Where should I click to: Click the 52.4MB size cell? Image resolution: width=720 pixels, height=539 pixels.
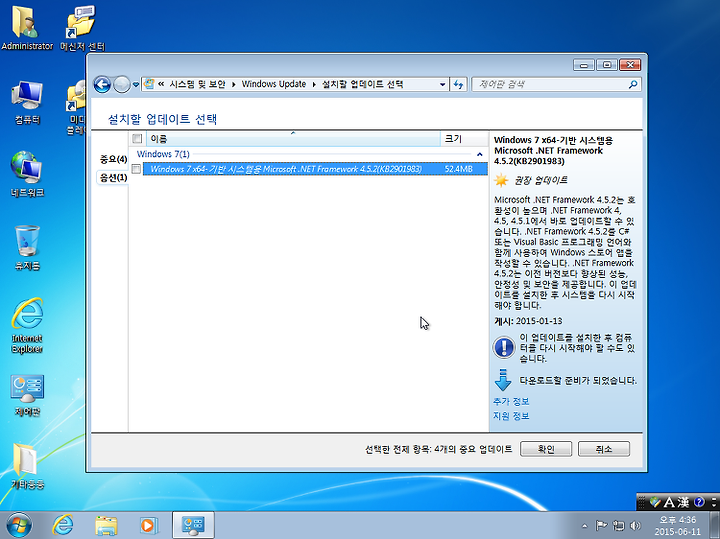point(458,169)
